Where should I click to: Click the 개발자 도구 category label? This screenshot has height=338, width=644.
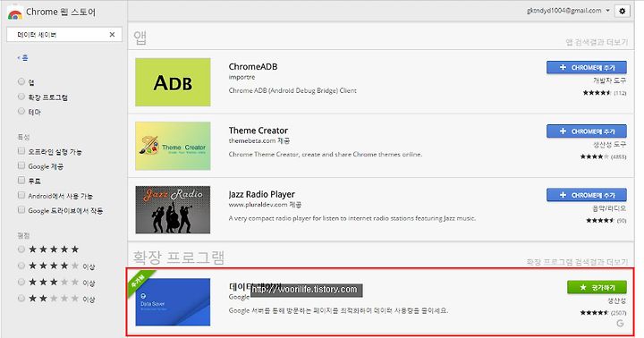[610, 80]
